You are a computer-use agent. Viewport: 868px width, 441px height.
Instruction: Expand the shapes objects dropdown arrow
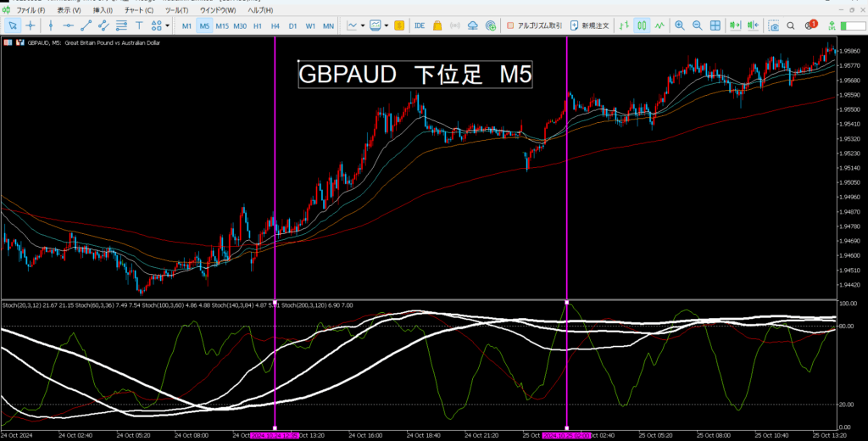click(167, 25)
